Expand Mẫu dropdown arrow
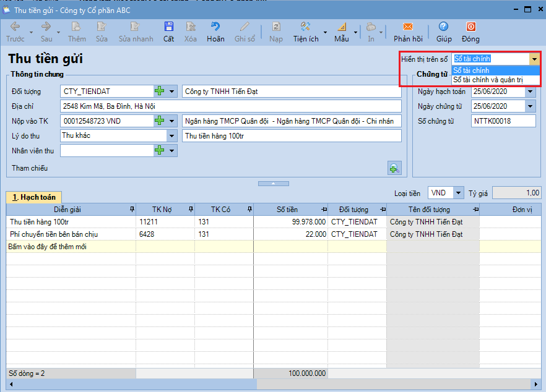The height and width of the screenshot is (392, 546). point(355,32)
